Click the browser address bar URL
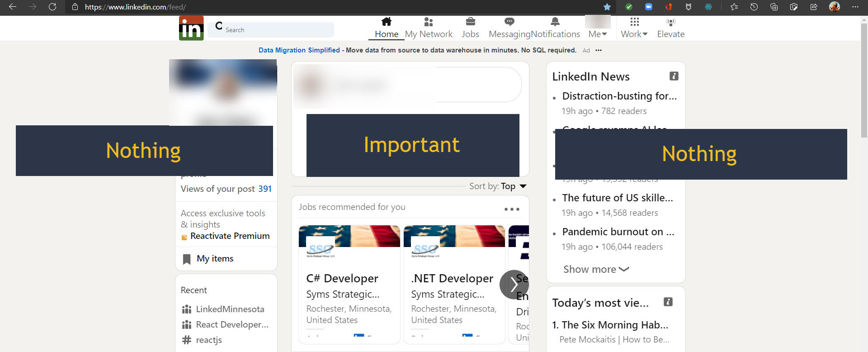 click(135, 7)
